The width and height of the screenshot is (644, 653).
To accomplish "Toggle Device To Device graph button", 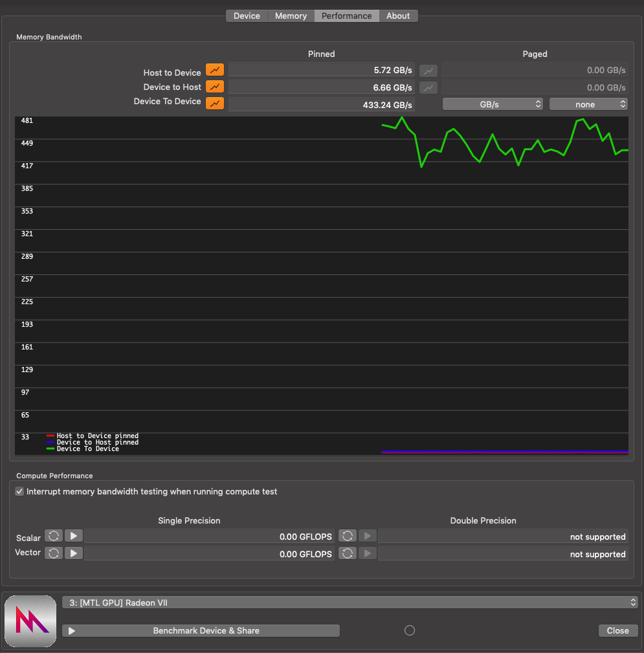I will pos(214,104).
